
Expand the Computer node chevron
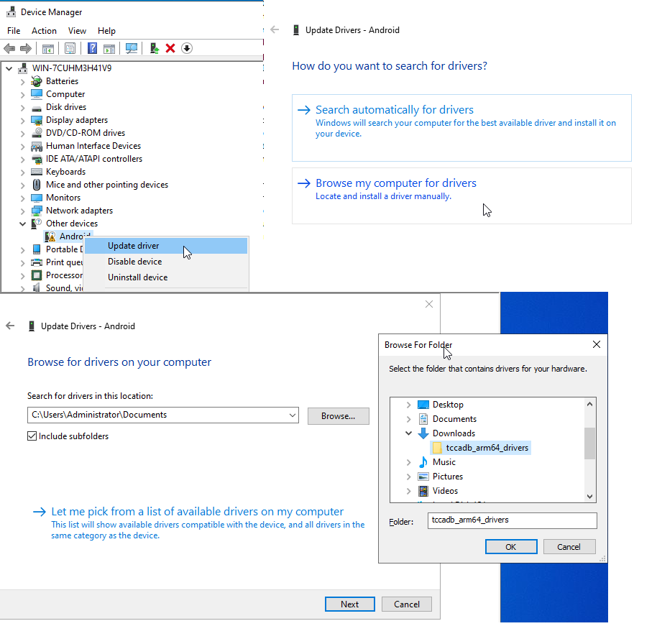[22, 95]
